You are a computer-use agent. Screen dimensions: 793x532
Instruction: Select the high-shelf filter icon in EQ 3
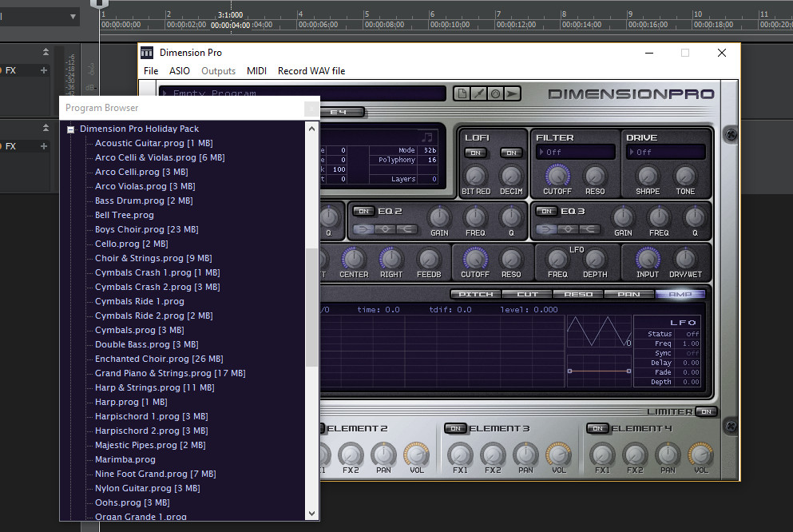589,229
